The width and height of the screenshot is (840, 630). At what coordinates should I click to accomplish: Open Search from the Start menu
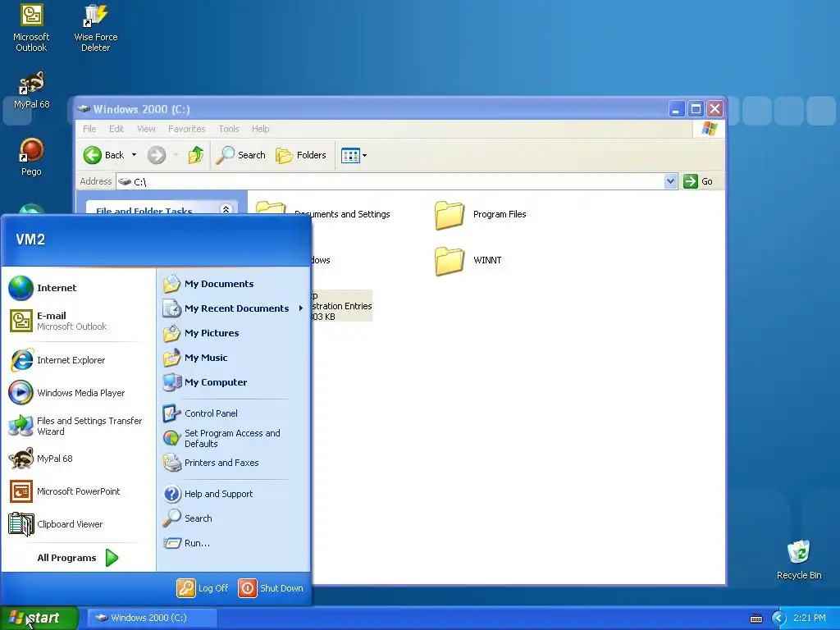point(234,518)
